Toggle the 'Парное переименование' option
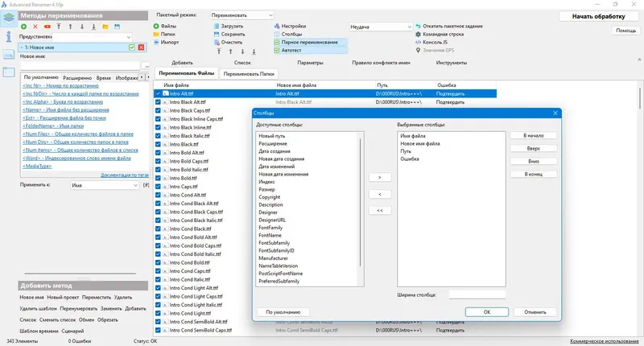 [x=310, y=43]
